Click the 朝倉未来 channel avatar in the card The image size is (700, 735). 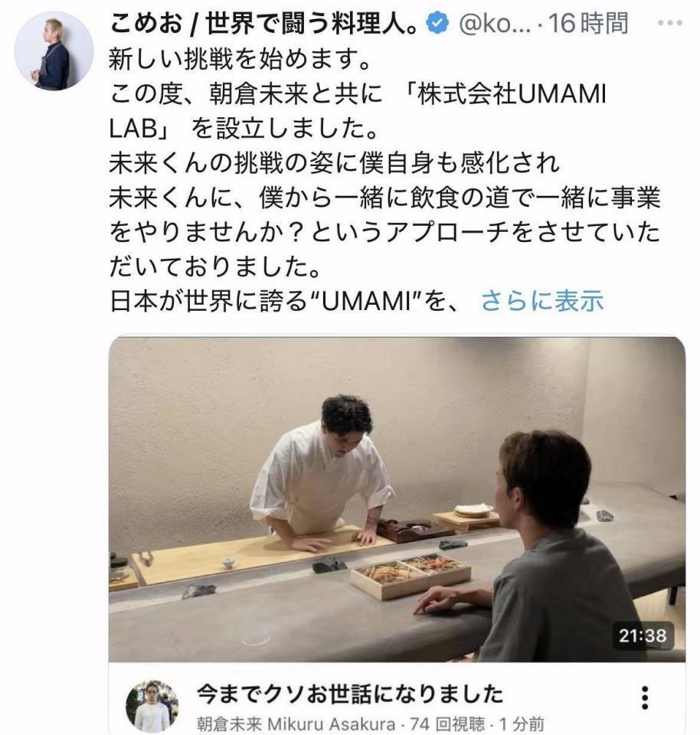(x=152, y=706)
